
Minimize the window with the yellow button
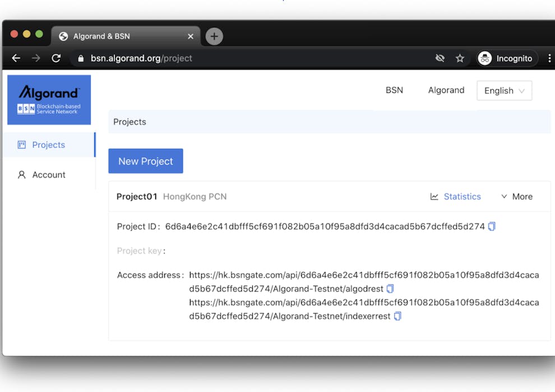point(26,34)
